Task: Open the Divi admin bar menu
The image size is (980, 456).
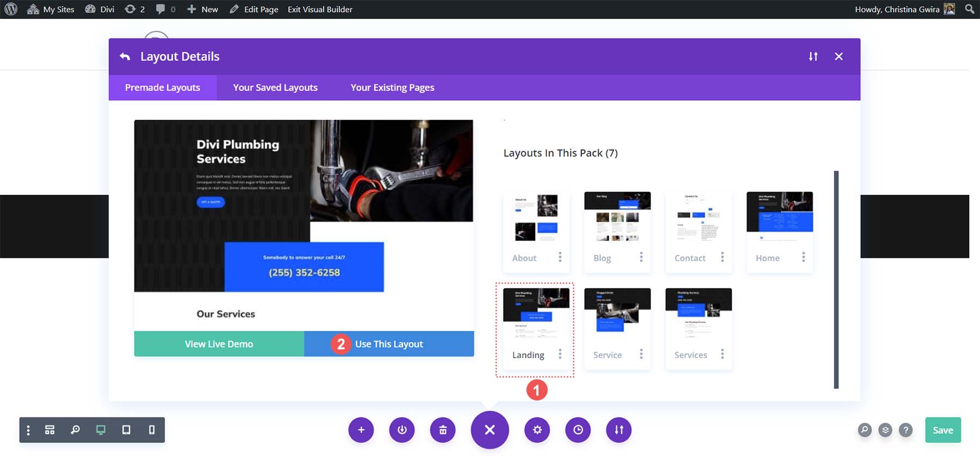Action: click(100, 9)
